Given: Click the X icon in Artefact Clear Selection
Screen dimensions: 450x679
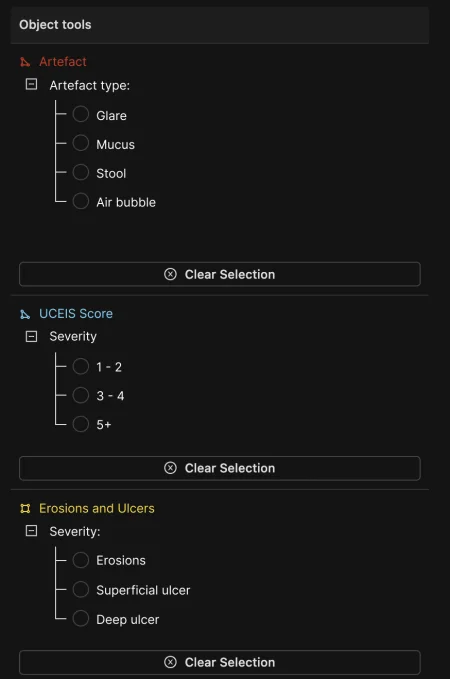Looking at the screenshot, I should click(x=170, y=274).
